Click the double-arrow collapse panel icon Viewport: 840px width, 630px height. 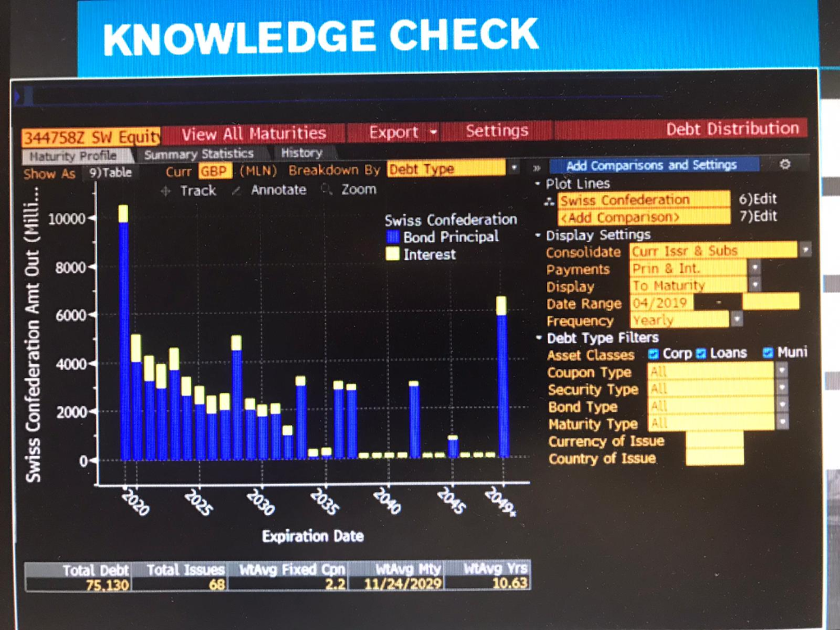coord(536,167)
